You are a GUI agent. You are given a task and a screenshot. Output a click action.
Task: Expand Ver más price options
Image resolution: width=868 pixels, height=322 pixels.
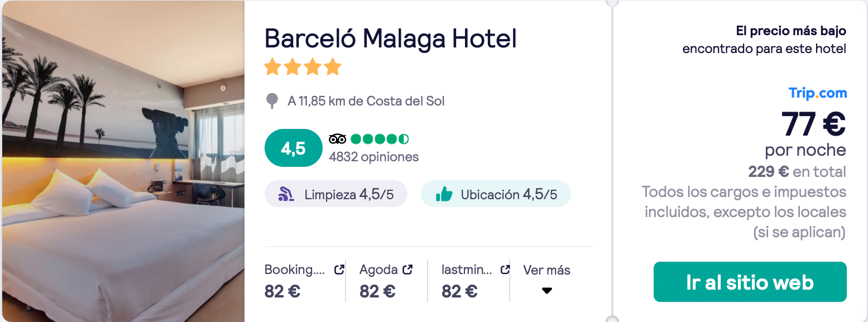(546, 280)
